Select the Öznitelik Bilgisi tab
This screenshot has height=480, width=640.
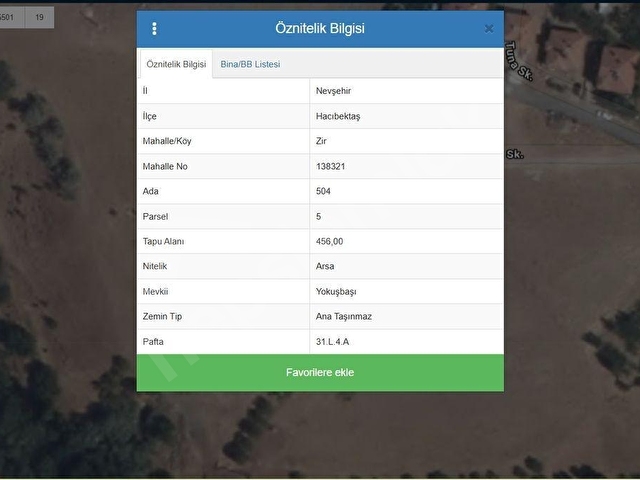click(176, 64)
